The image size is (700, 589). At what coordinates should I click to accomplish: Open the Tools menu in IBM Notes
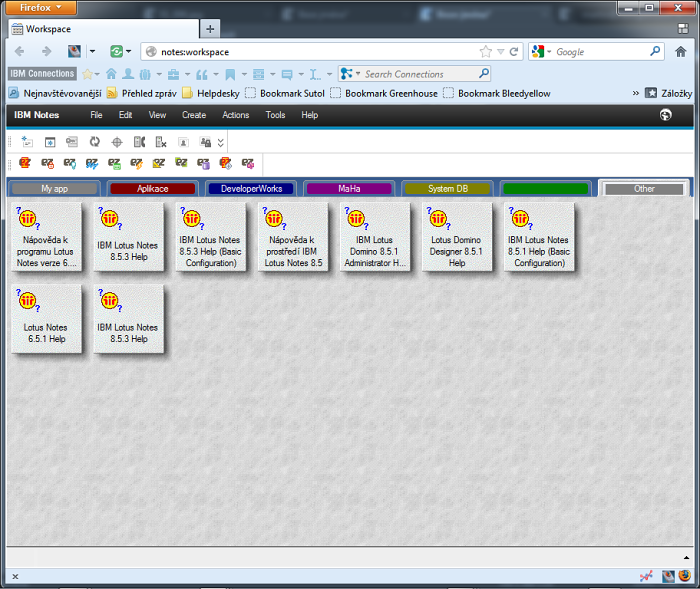pyautogui.click(x=275, y=115)
